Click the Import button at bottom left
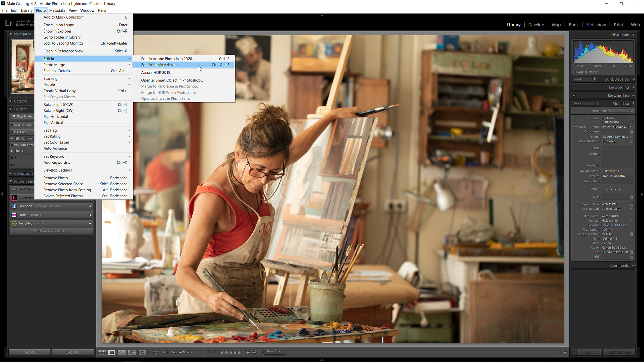 [x=30, y=352]
